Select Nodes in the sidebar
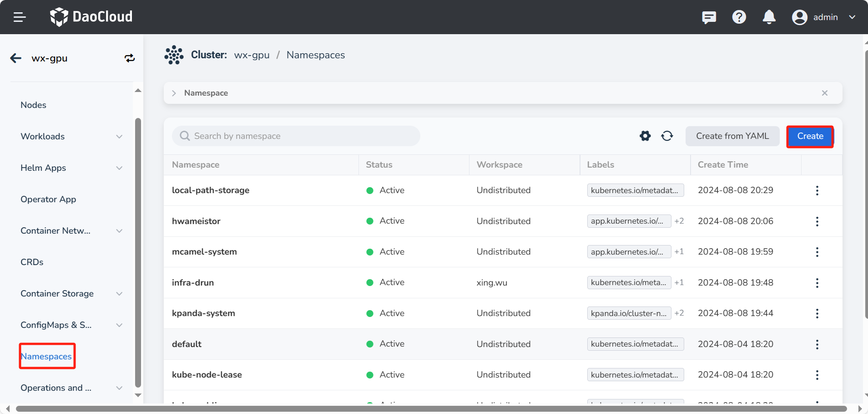Screen dimensions: 868x414 [34, 105]
